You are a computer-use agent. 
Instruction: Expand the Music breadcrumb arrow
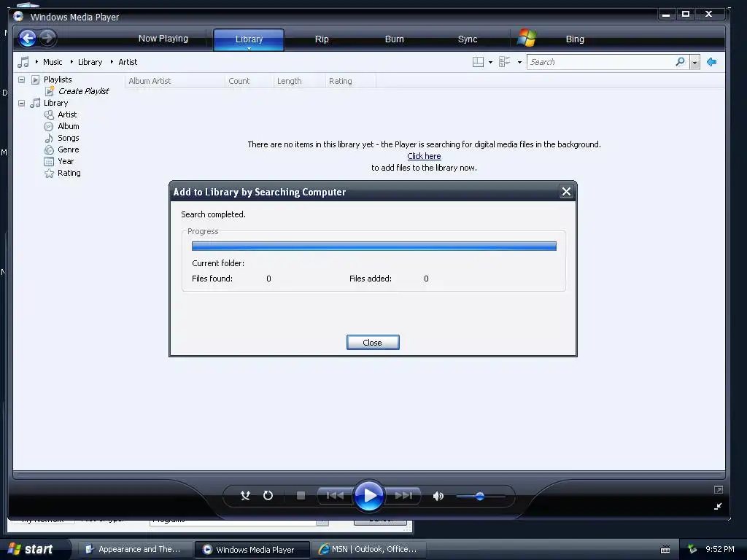pyautogui.click(x=36, y=62)
